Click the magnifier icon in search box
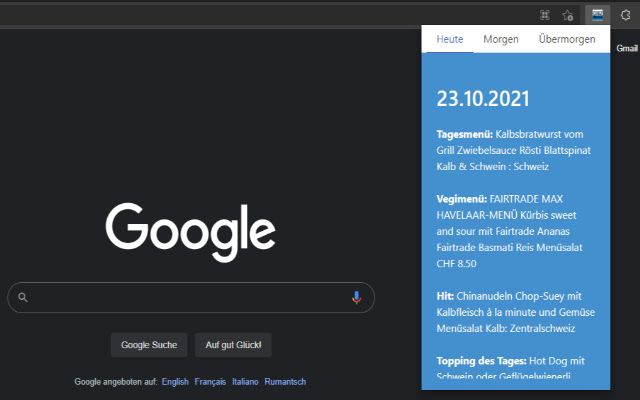This screenshot has width=640, height=400. coord(23,298)
